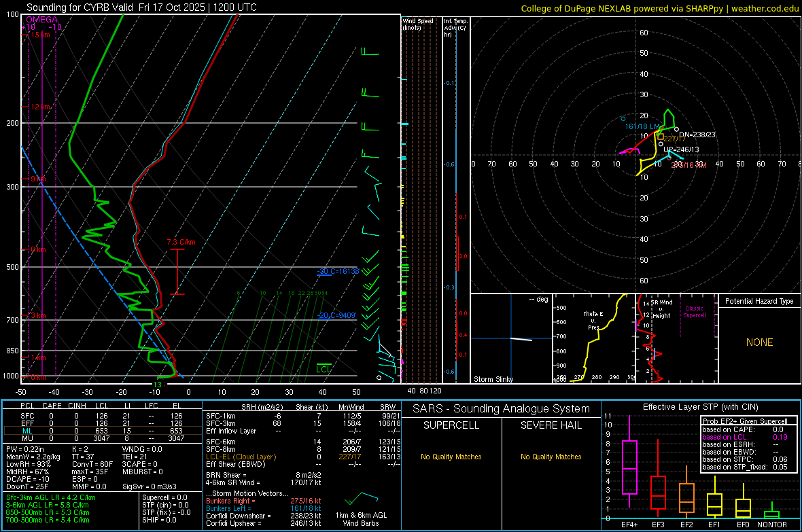The height and width of the screenshot is (532, 802).
Task: Click the 'ConvT = 60F' value
Action: coord(92,465)
